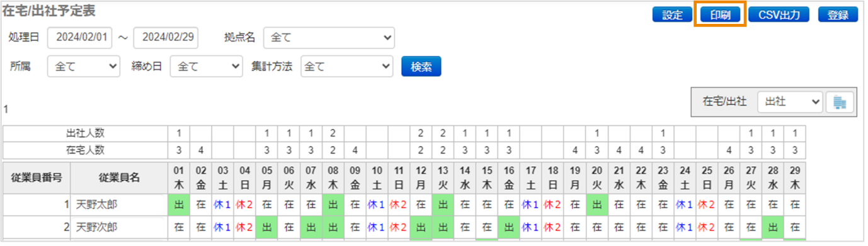
Task: Click the 在宅/出社予定表 page title
Action: [49, 11]
